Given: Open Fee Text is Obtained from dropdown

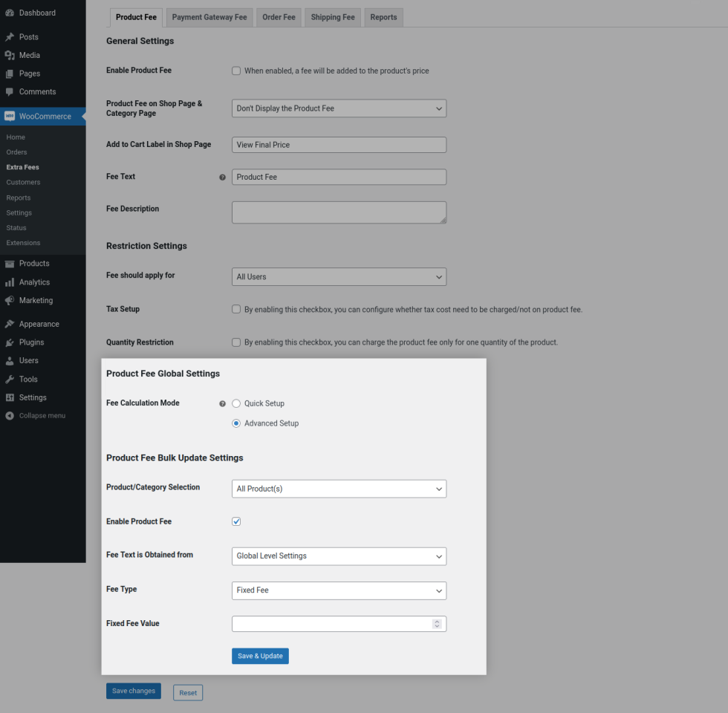Looking at the screenshot, I should tap(339, 556).
